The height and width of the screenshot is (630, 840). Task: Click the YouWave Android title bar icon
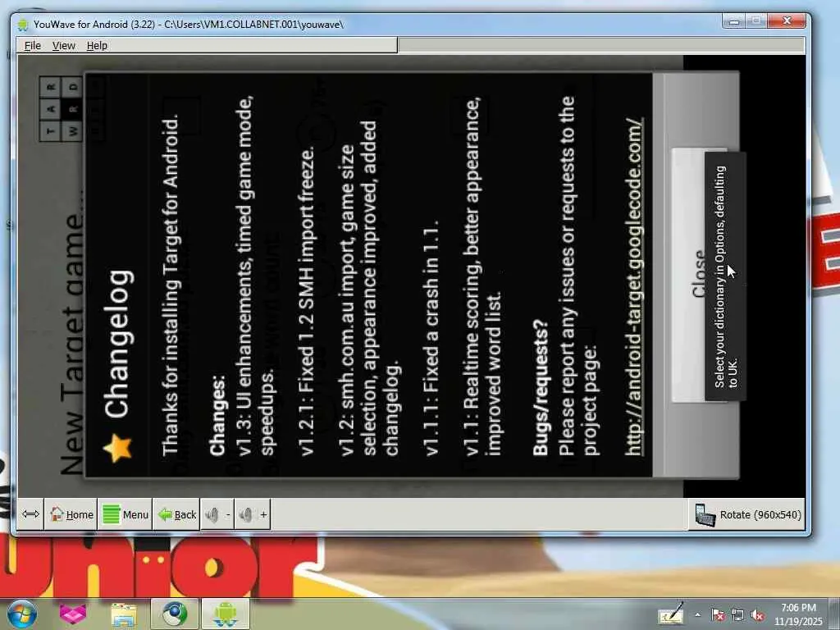point(22,25)
